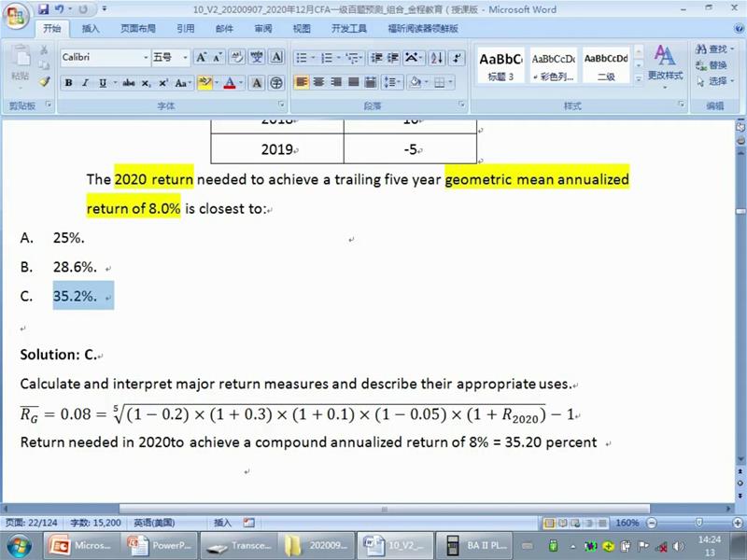Switch to the 插入 (Insert) ribbon tab
Viewport: 747px width, 560px height.
pos(91,29)
